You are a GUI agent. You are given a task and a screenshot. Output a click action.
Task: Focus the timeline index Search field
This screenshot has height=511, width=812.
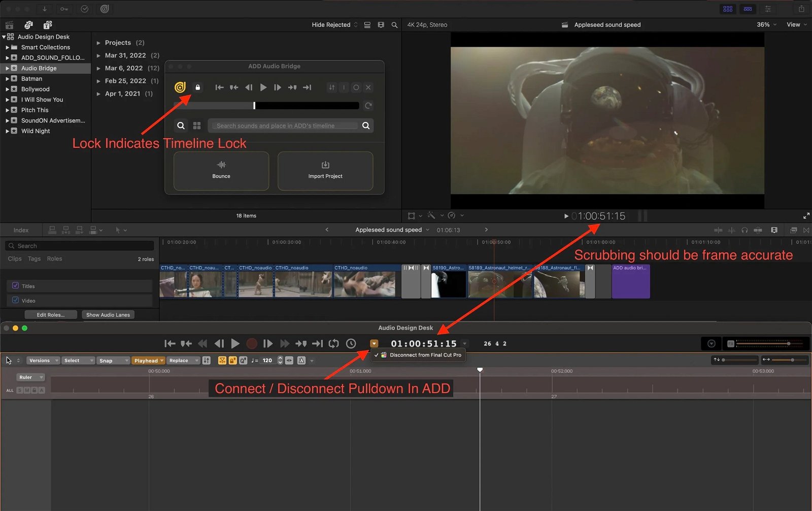tap(80, 246)
